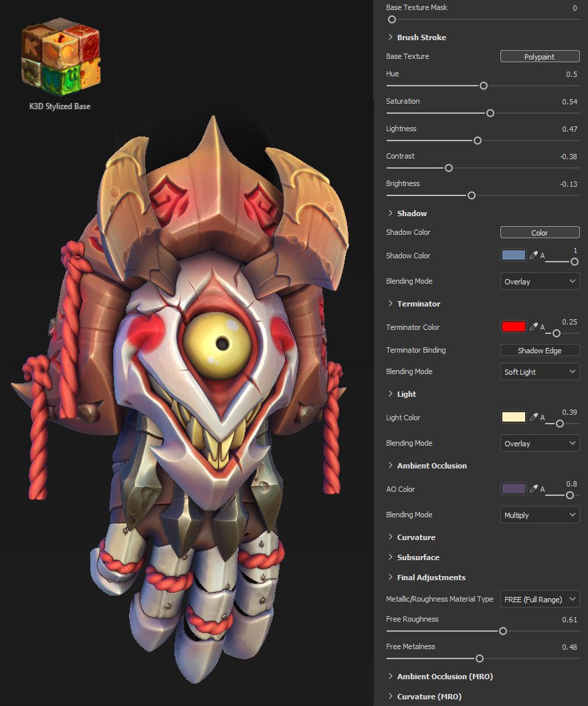588x706 pixels.
Task: Click the Free Roughness value 0.61
Action: 569,620
